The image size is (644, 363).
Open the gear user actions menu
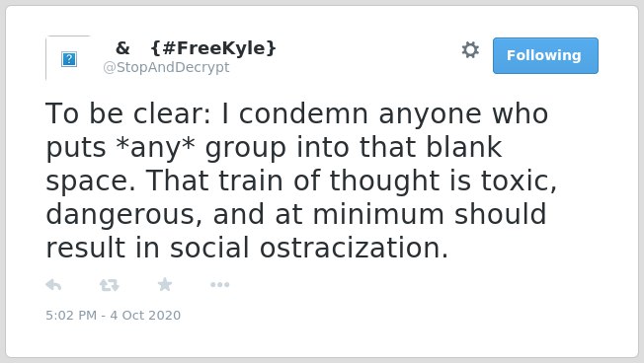[x=470, y=50]
